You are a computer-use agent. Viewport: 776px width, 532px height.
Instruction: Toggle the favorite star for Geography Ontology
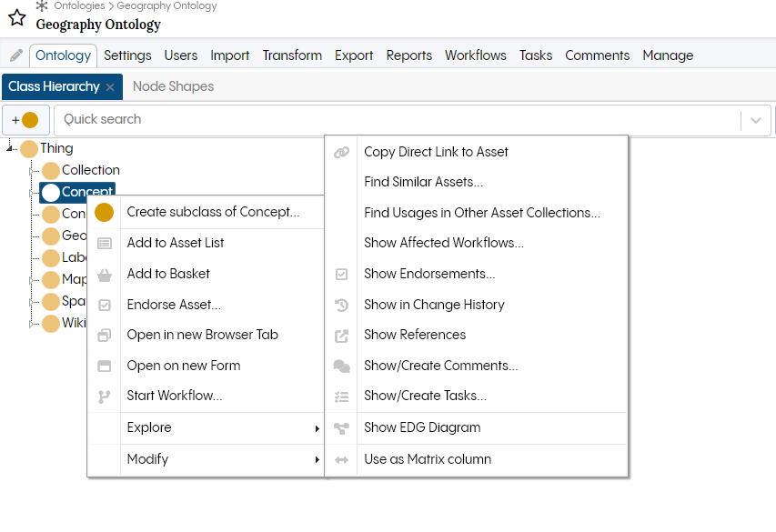coord(16,17)
